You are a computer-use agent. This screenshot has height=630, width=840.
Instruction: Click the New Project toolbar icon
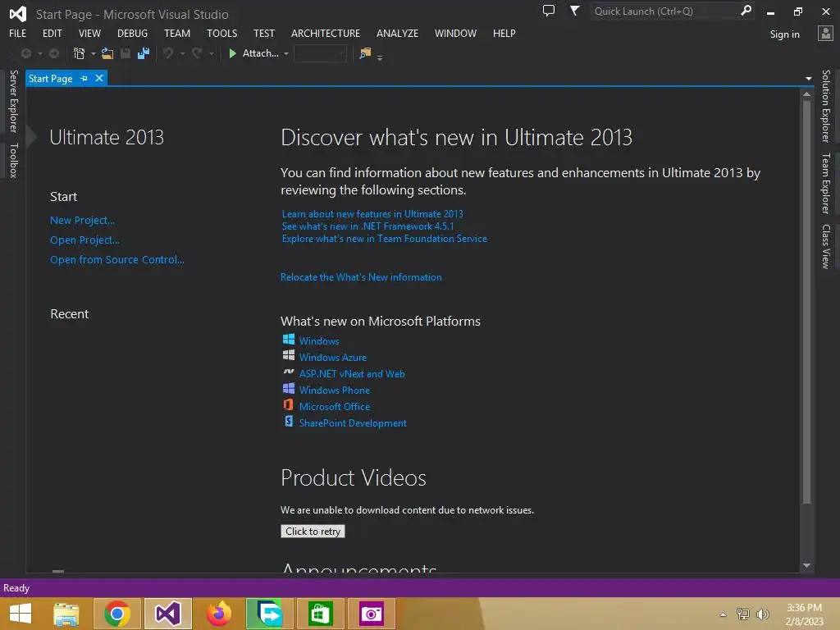80,53
